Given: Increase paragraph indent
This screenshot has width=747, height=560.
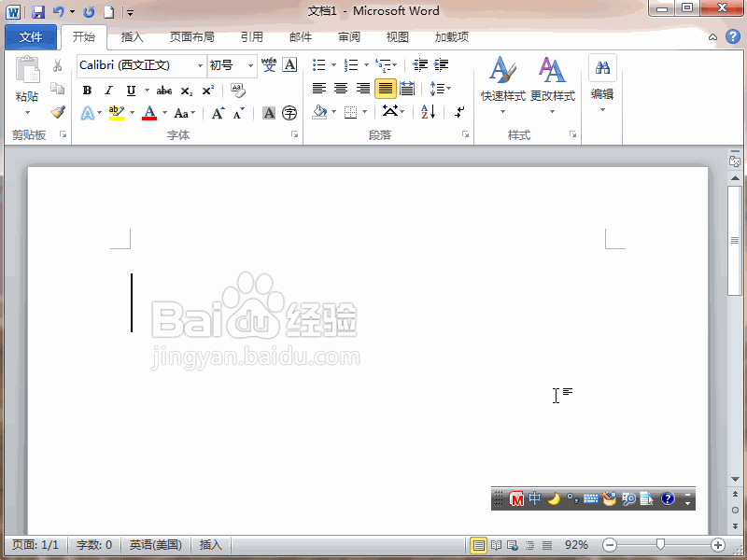Looking at the screenshot, I should (x=441, y=64).
